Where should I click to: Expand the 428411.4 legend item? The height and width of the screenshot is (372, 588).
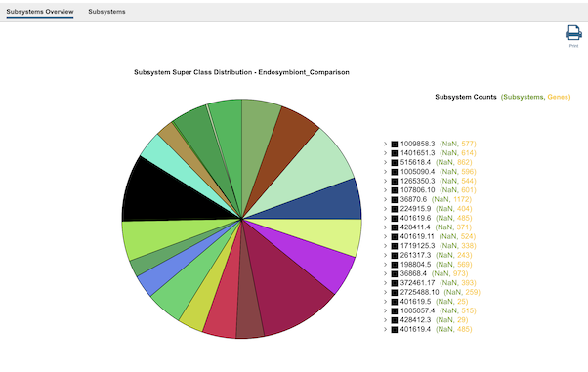click(x=385, y=227)
